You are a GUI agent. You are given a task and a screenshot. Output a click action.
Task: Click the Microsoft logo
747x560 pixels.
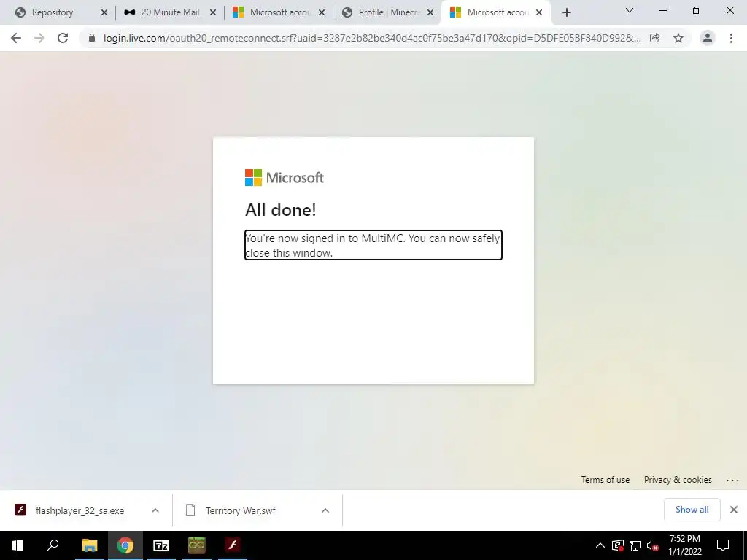(285, 178)
